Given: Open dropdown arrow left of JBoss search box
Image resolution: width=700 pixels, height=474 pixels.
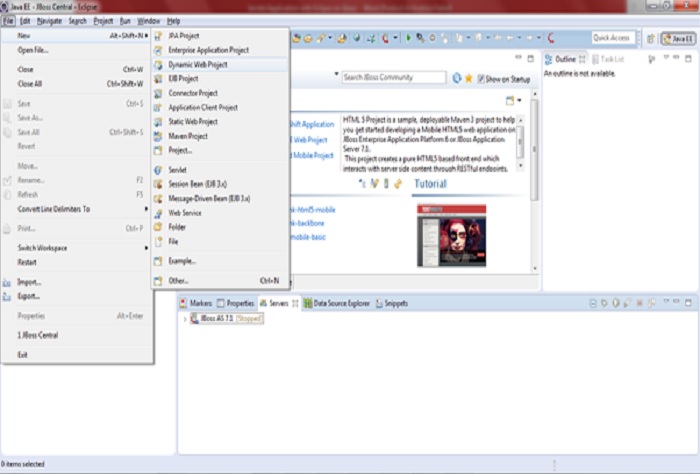Looking at the screenshot, I should coord(337,74).
